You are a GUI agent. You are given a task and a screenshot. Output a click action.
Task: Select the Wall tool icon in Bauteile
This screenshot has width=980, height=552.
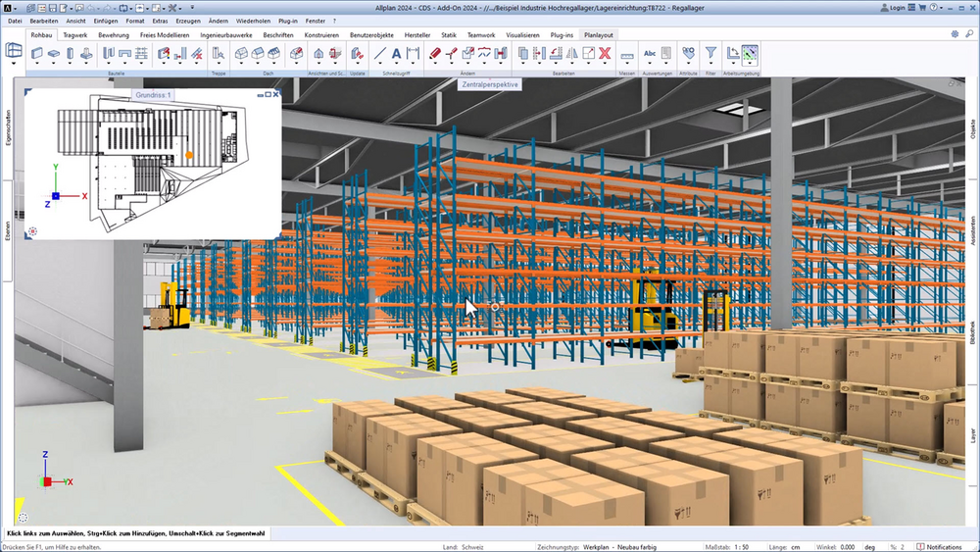pos(37,54)
